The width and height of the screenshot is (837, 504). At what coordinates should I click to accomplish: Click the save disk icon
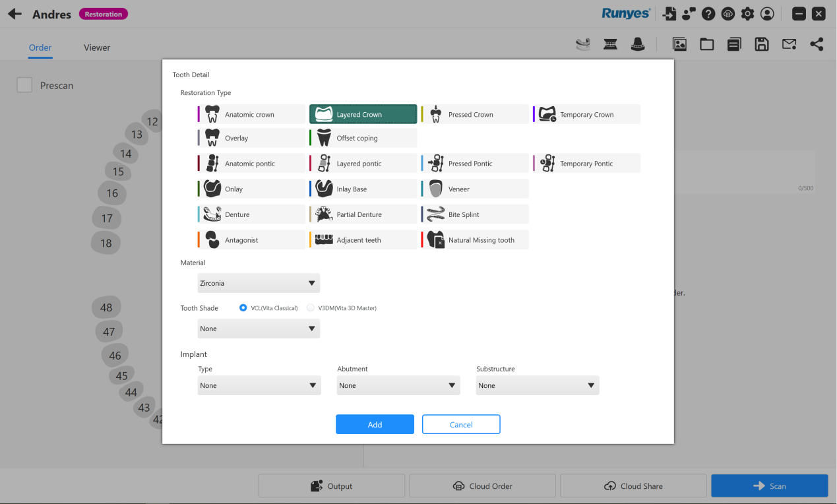762,44
